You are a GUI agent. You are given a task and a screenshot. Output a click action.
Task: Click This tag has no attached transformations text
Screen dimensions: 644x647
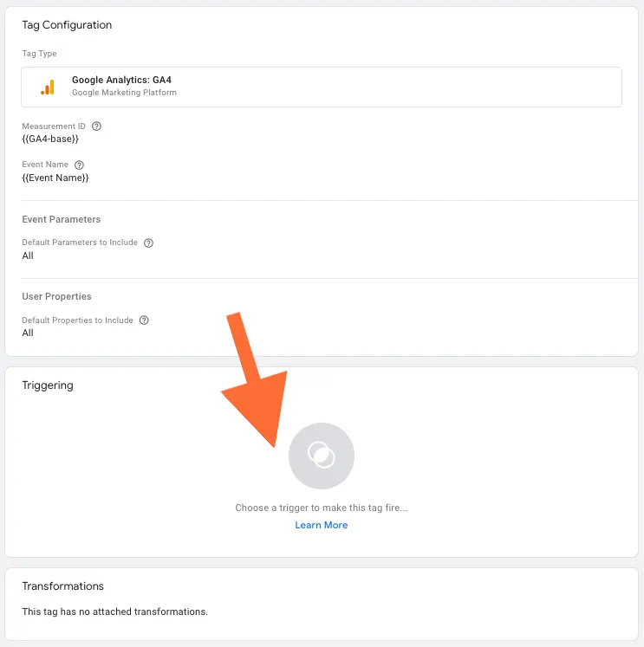pos(114,612)
